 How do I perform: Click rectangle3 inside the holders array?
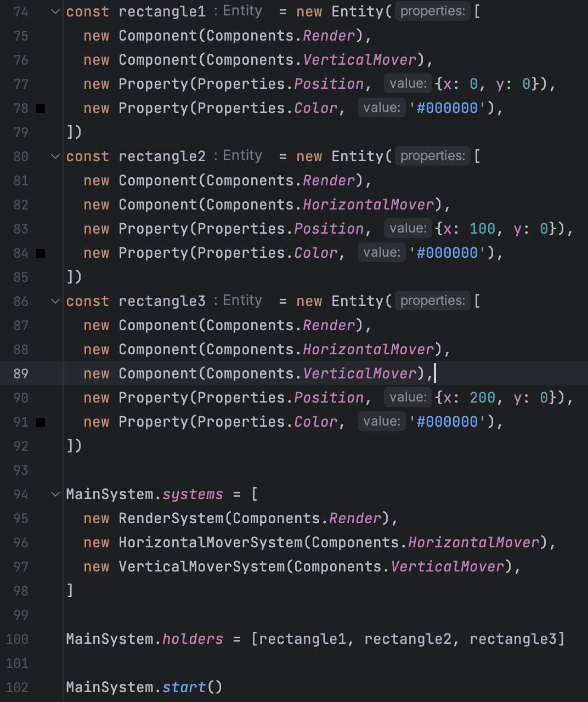coord(513,639)
